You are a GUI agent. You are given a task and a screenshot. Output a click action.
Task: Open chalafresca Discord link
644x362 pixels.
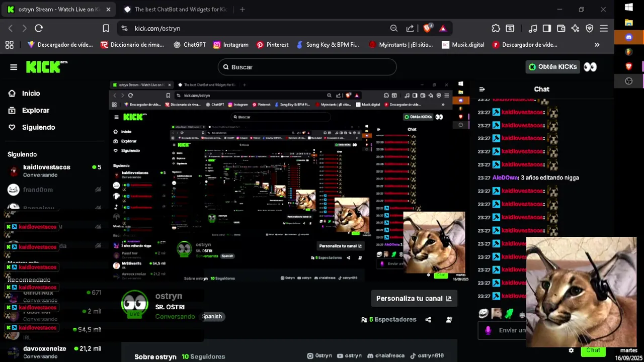386,356
